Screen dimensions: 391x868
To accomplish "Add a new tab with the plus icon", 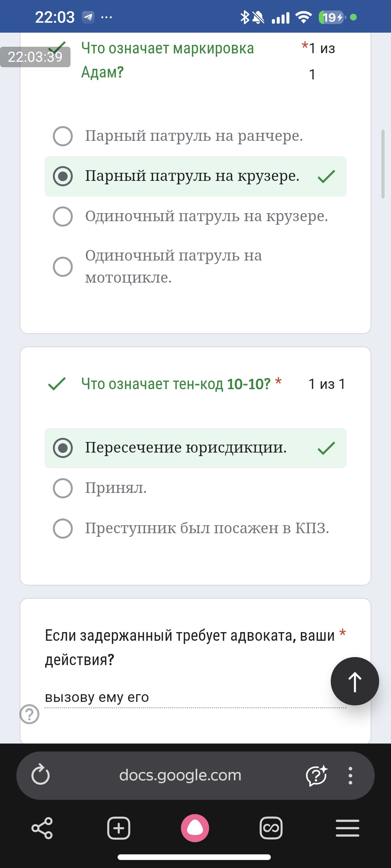I will (x=118, y=828).
